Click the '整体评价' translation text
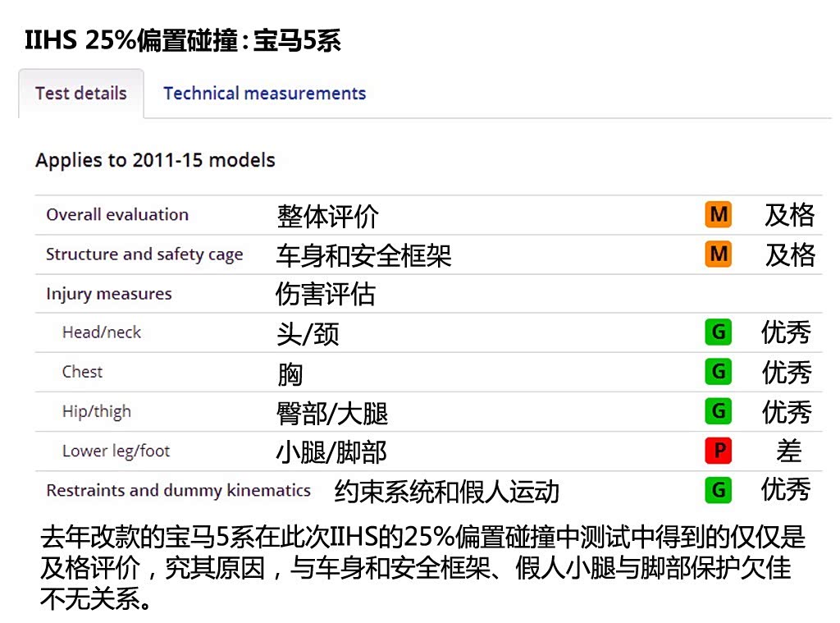This screenshot has height=623, width=840. click(327, 217)
